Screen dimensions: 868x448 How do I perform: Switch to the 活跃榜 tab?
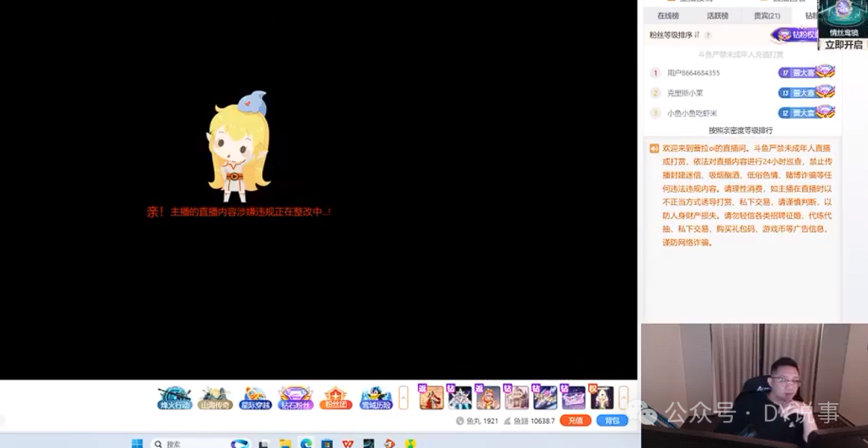(718, 15)
